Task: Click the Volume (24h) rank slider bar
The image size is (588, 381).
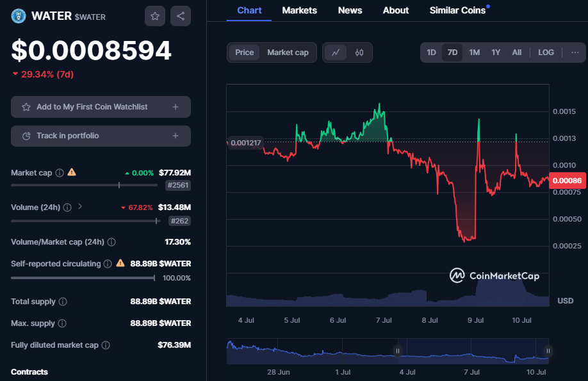Action: click(x=86, y=221)
